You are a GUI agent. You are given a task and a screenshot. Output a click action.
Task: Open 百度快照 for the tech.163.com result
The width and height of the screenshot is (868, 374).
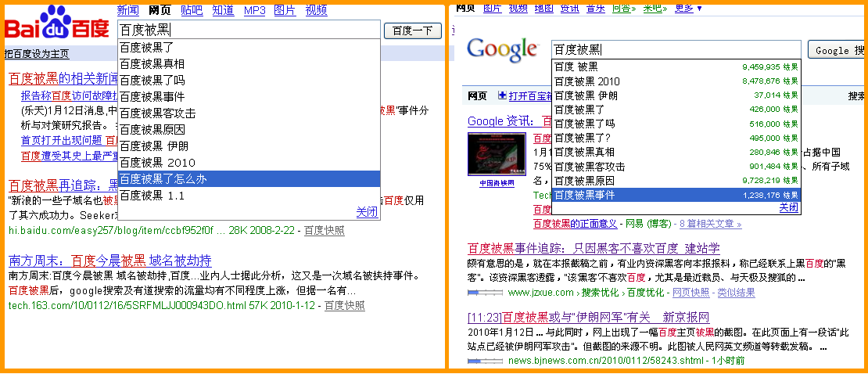(344, 305)
